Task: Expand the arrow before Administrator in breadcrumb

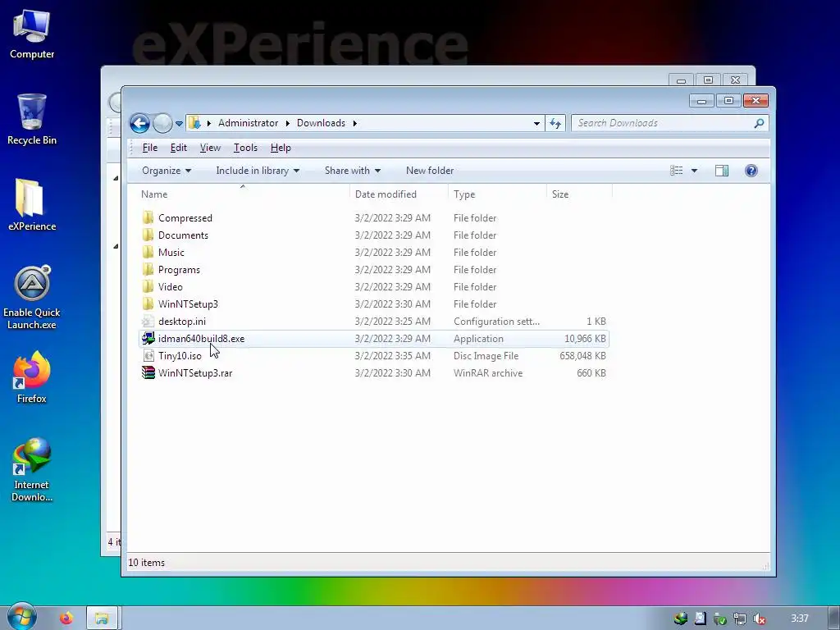Action: tap(209, 123)
